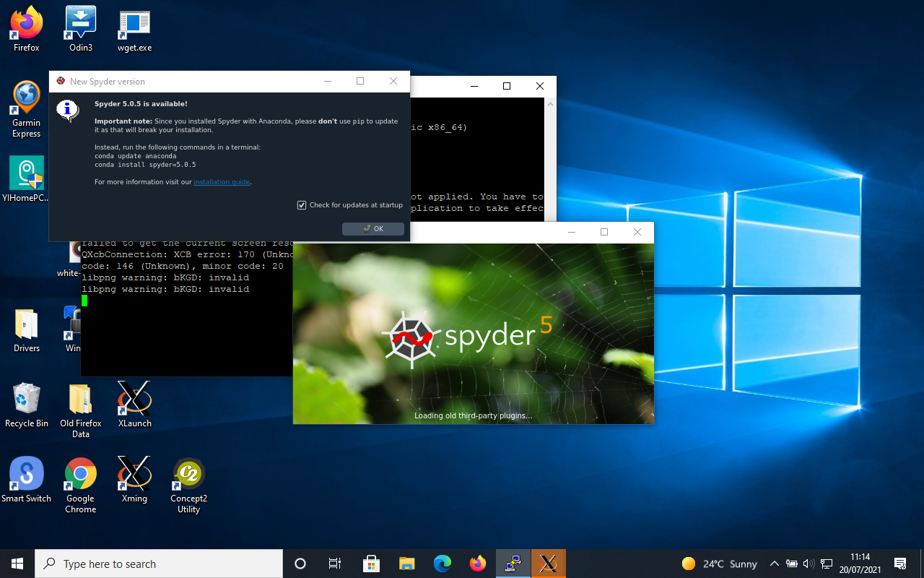Open the weather widget showing 24°C Sunny
This screenshot has height=578, width=924.
pyautogui.click(x=719, y=564)
